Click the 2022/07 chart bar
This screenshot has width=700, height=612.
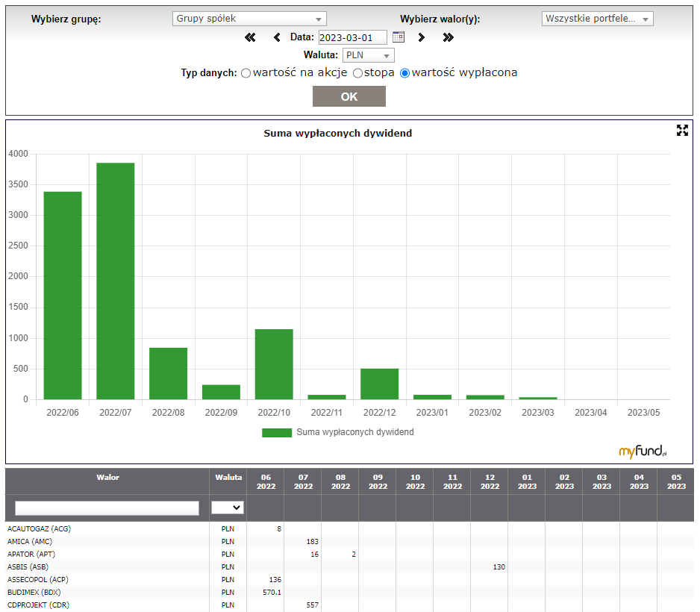pyautogui.click(x=116, y=281)
